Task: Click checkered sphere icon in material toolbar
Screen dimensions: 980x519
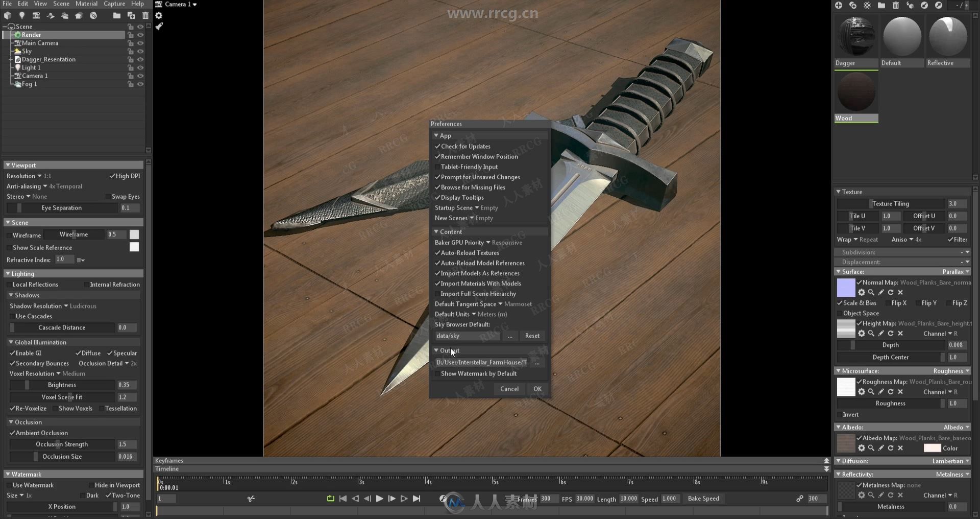Action: [x=867, y=5]
